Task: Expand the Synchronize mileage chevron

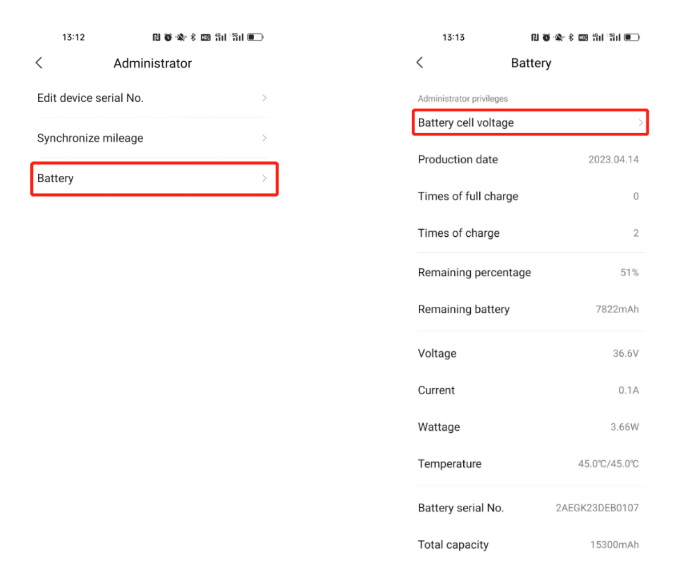Action: point(264,138)
